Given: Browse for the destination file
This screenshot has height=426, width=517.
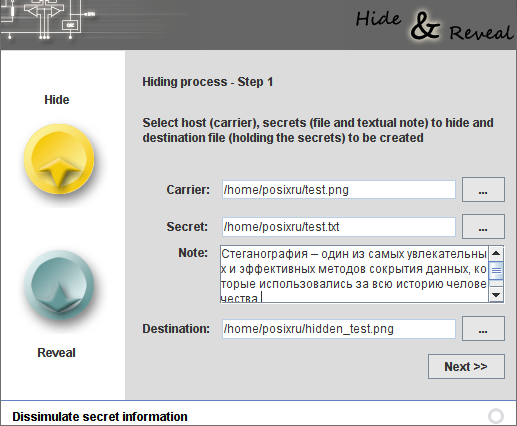Looking at the screenshot, I should pyautogui.click(x=483, y=329).
